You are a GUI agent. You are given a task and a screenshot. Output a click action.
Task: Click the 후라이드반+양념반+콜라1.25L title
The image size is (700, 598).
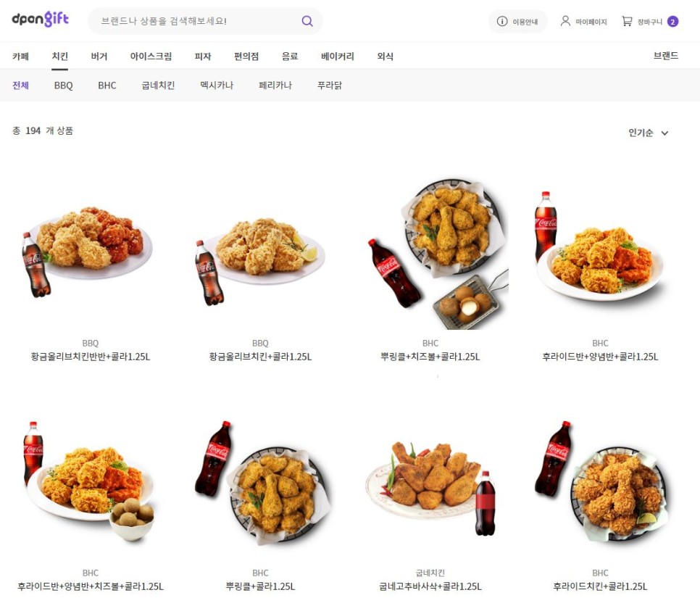[x=600, y=357]
